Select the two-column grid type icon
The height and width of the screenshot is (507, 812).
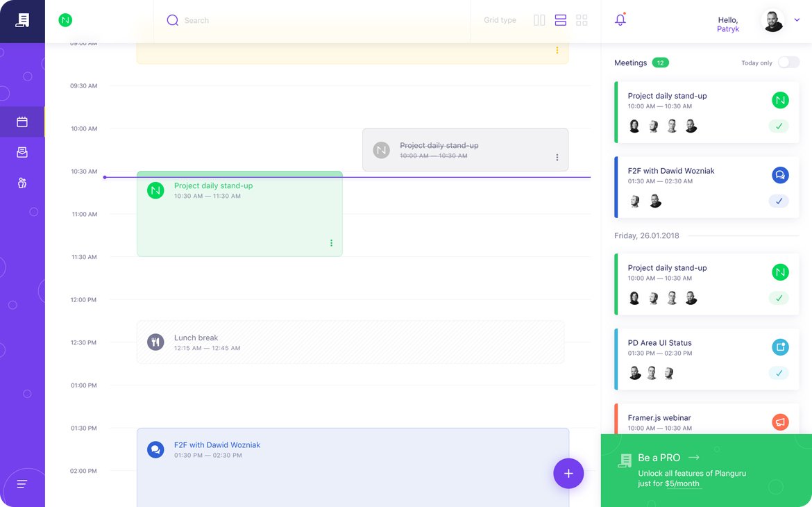539,20
